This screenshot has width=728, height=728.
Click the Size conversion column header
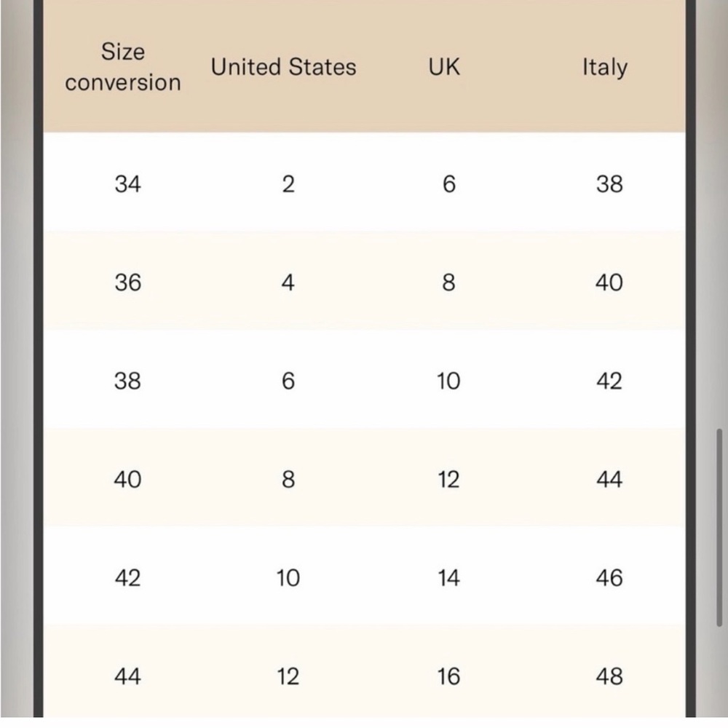(x=123, y=67)
